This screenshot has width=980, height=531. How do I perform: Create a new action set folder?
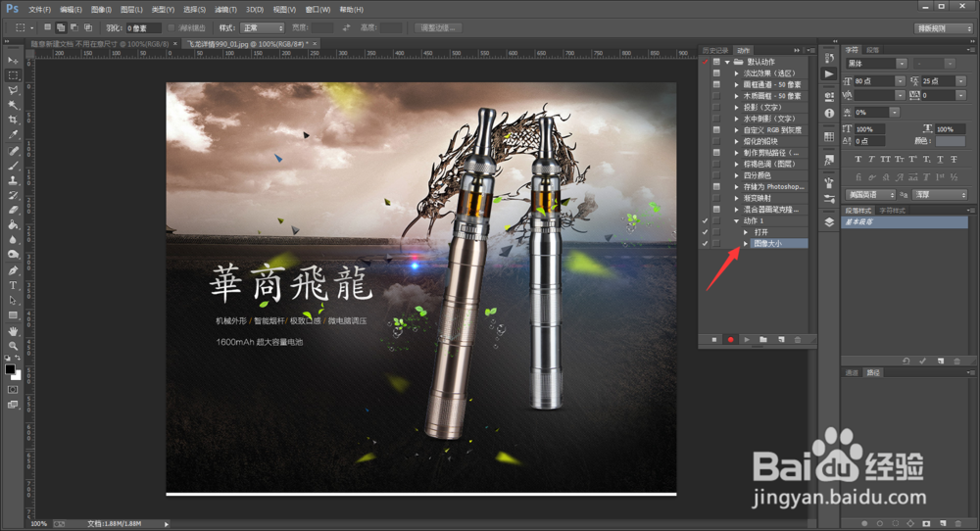coord(763,340)
